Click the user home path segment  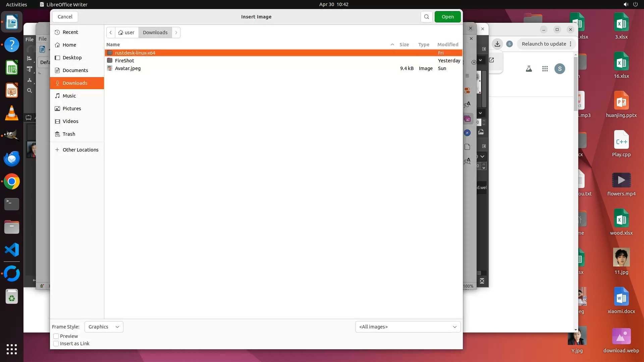[x=126, y=33]
